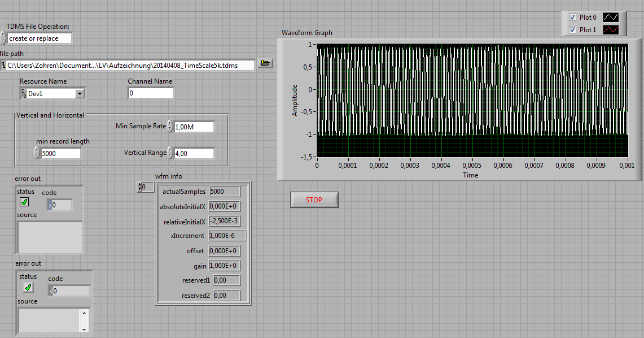The height and width of the screenshot is (338, 644).
Task: Click the error source box scrollbar
Action: pos(85,320)
